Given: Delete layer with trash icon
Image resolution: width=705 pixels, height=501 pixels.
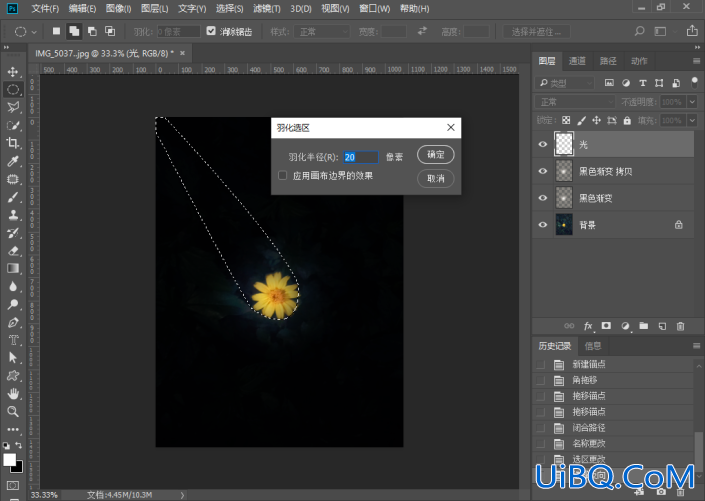Looking at the screenshot, I should click(681, 326).
